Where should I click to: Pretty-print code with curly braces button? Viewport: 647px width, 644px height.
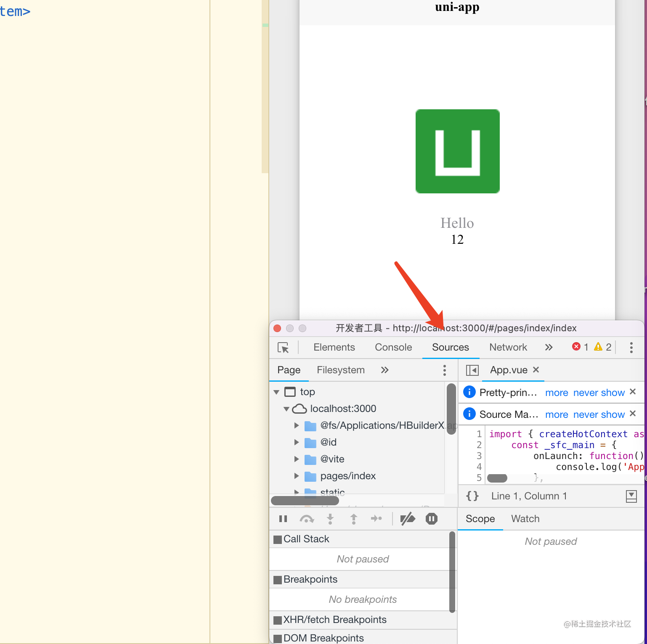click(472, 496)
